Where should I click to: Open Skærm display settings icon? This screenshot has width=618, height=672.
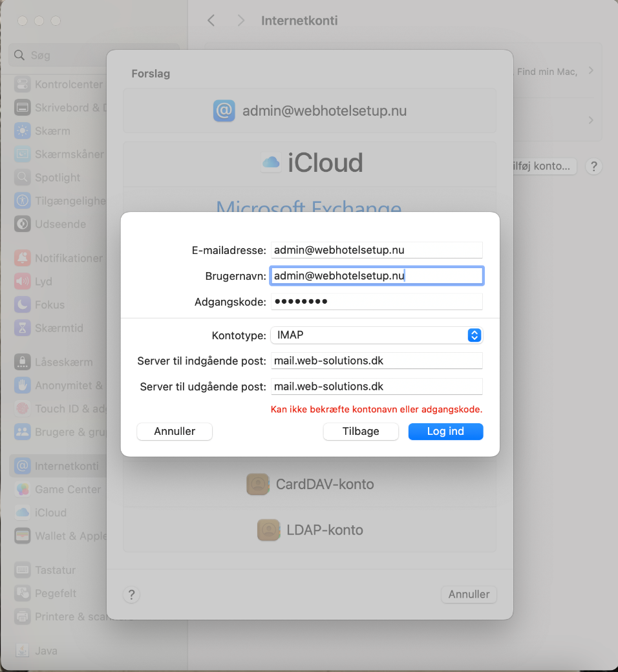pos(22,131)
